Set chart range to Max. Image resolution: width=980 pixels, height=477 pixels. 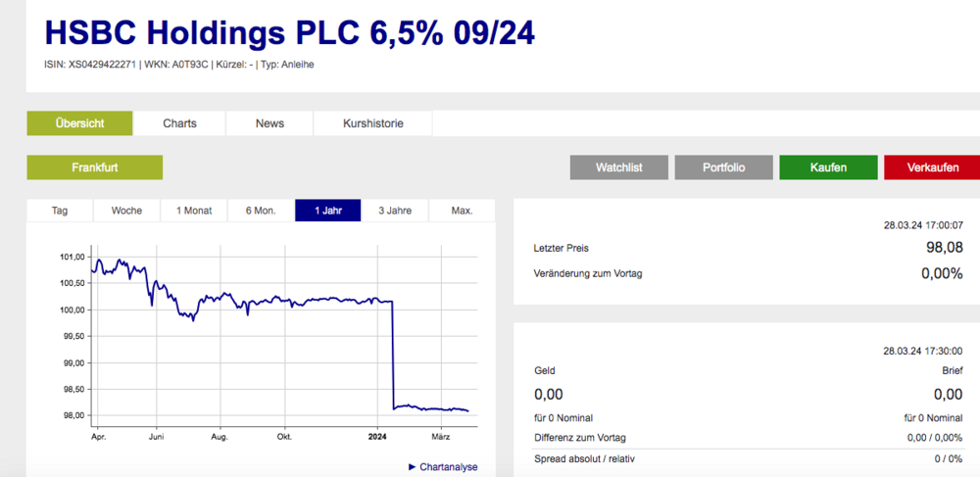pos(462,211)
